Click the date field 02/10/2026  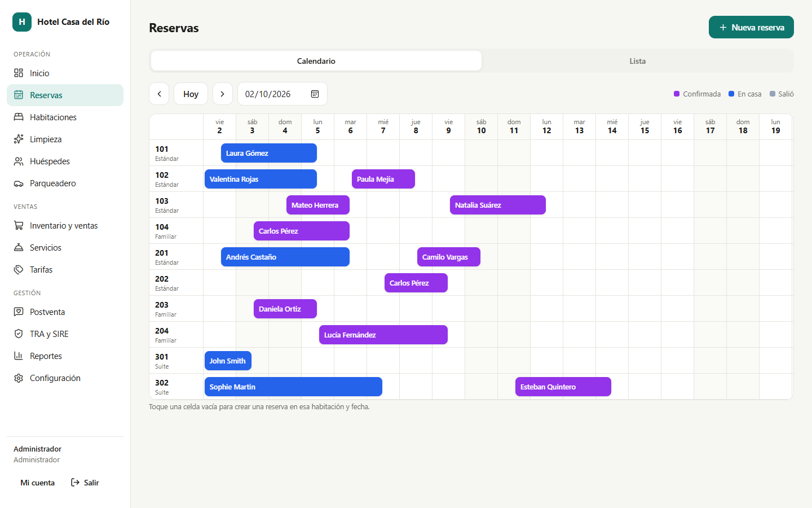click(x=283, y=94)
